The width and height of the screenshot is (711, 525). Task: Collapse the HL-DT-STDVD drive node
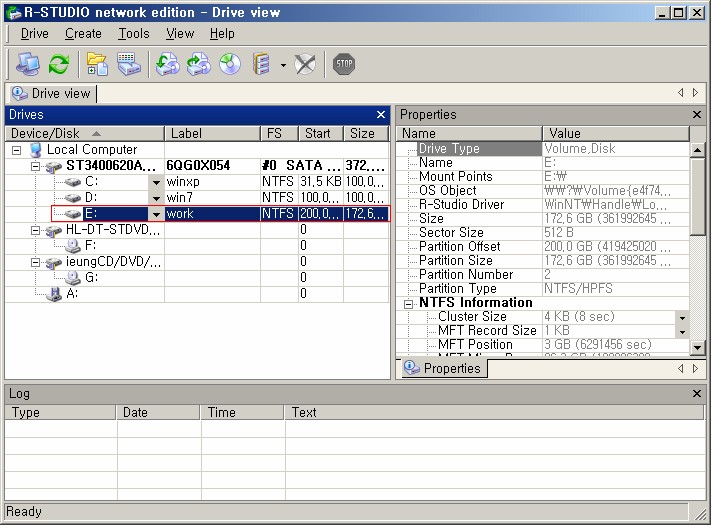(x=35, y=231)
